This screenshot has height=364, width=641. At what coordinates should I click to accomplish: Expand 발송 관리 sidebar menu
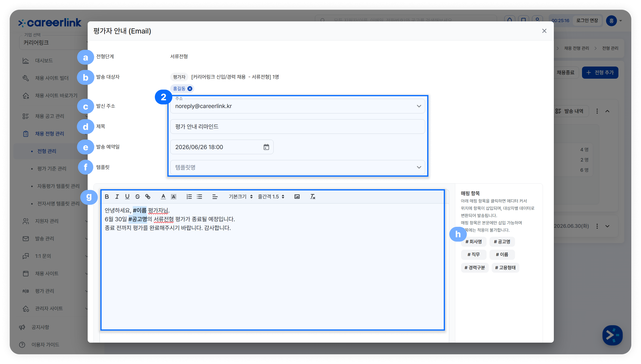[44, 239]
